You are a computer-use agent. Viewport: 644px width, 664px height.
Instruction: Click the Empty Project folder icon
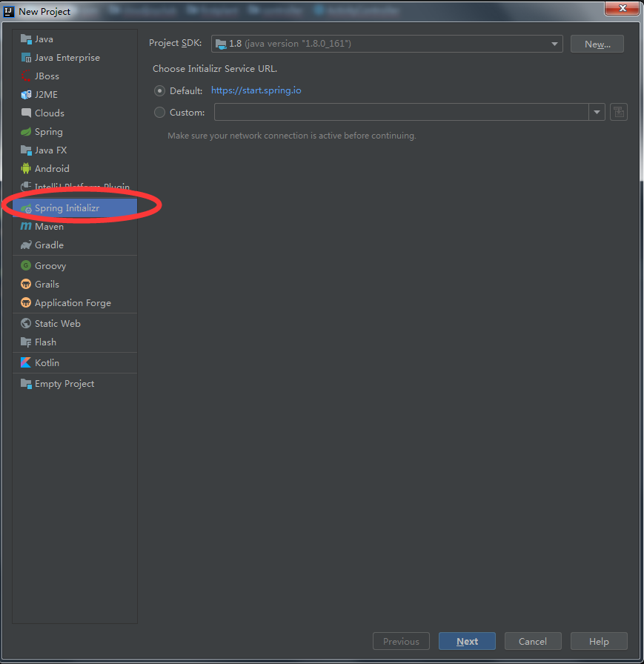[x=26, y=384]
